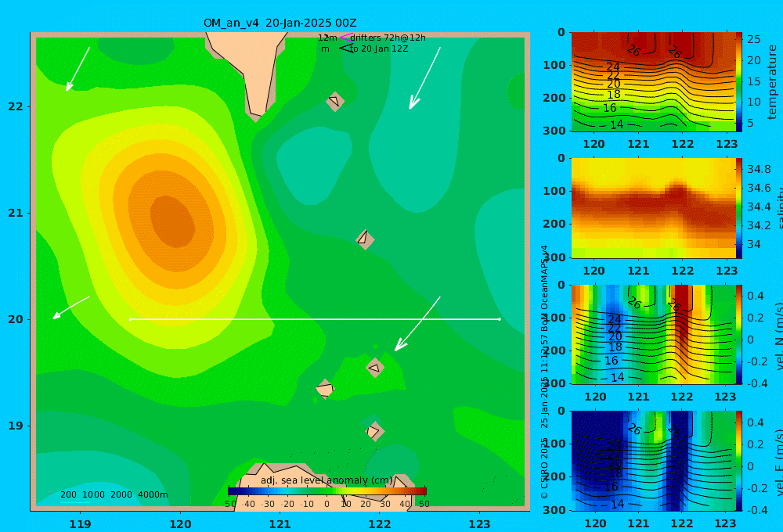Viewport: 783px width, 532px height.
Task: Click the magenta drifters arrow legend symbol
Action: (347, 38)
